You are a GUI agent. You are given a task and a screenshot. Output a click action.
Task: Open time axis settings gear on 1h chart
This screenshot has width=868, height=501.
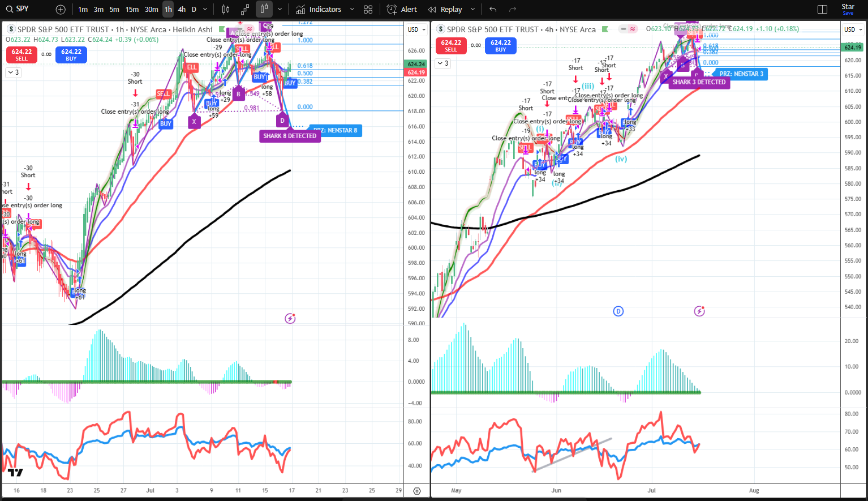417,491
